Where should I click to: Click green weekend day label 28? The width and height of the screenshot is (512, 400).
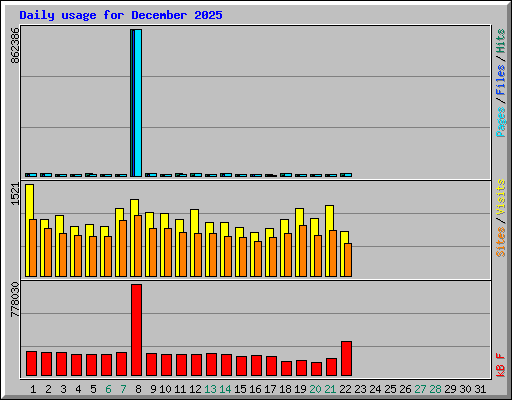click(435, 389)
